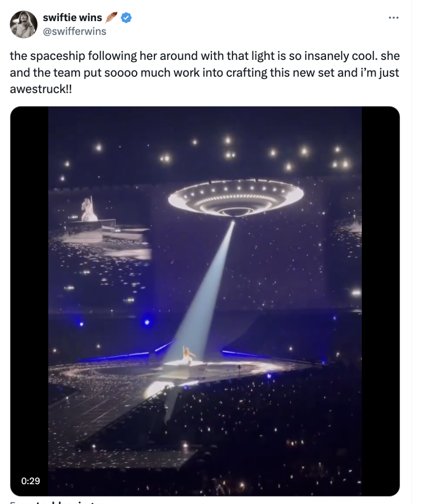Click the blue verified checkmark badge

point(126,18)
